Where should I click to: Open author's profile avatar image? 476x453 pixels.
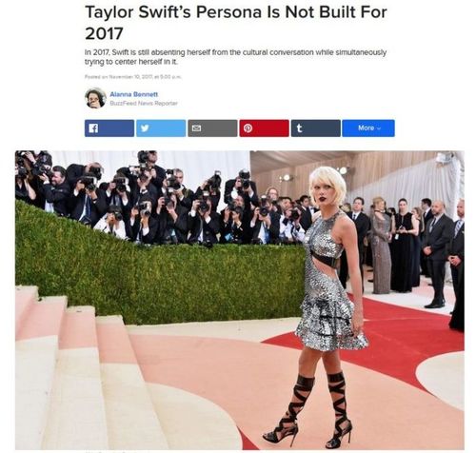(x=95, y=98)
